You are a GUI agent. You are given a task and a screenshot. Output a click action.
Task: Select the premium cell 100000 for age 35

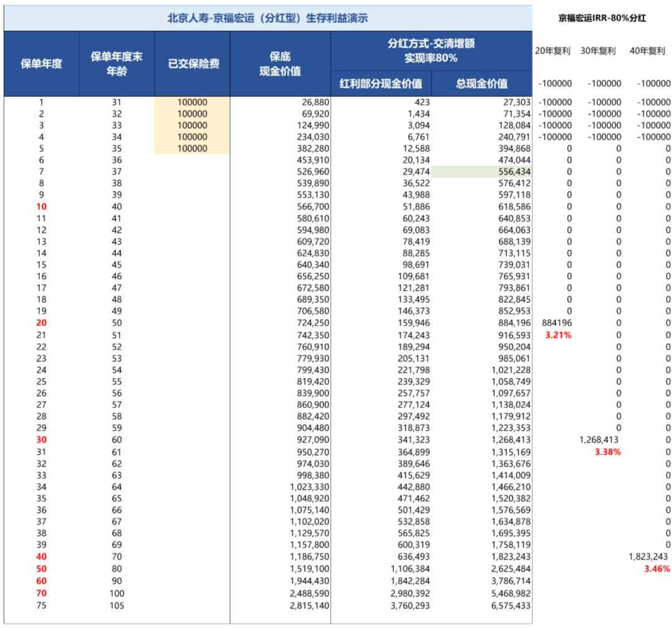[x=192, y=149]
